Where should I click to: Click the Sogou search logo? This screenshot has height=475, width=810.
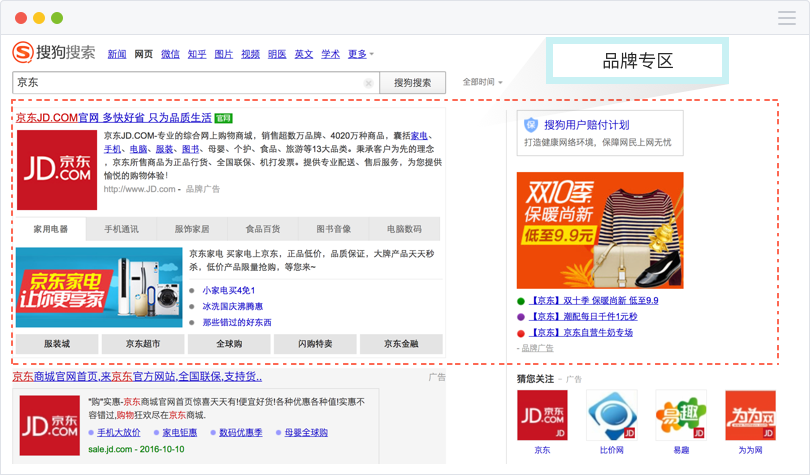54,53
